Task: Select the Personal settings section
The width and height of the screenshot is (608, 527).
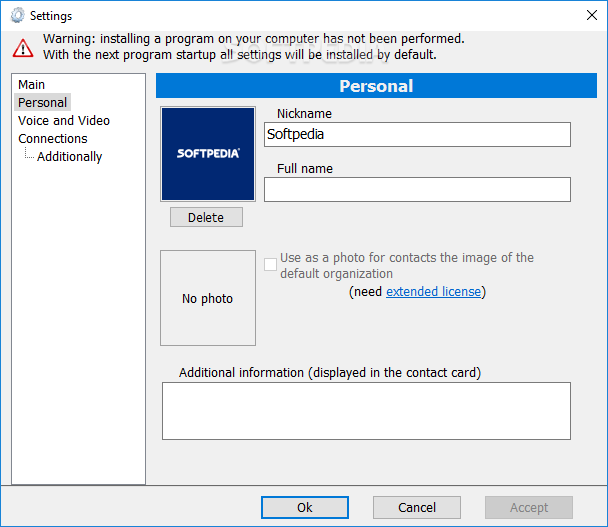Action: [43, 102]
